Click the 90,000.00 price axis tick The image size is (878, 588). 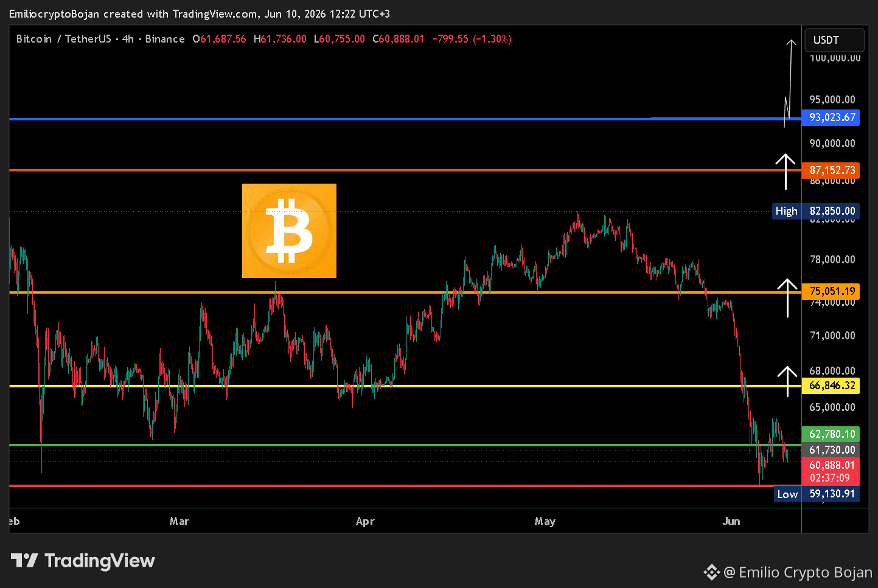(x=832, y=144)
